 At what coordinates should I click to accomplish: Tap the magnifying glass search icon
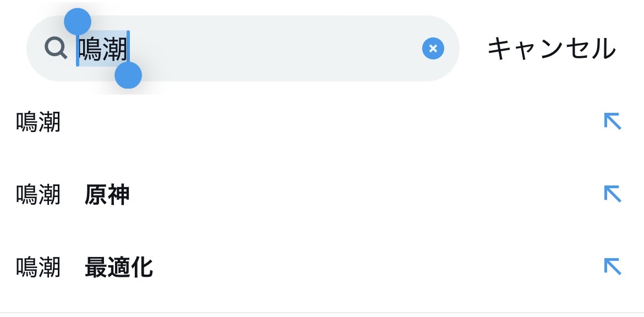coord(56,48)
